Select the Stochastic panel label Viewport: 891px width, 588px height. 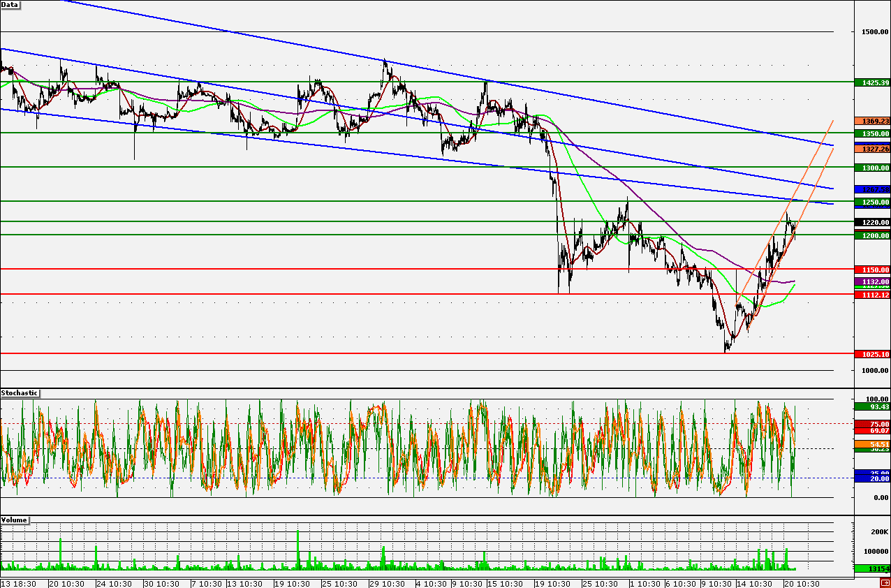pyautogui.click(x=20, y=393)
